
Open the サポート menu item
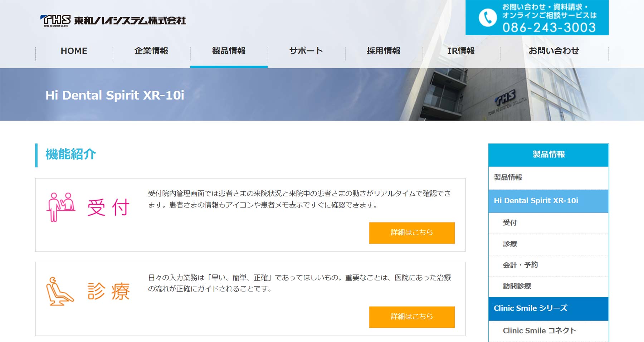click(306, 51)
